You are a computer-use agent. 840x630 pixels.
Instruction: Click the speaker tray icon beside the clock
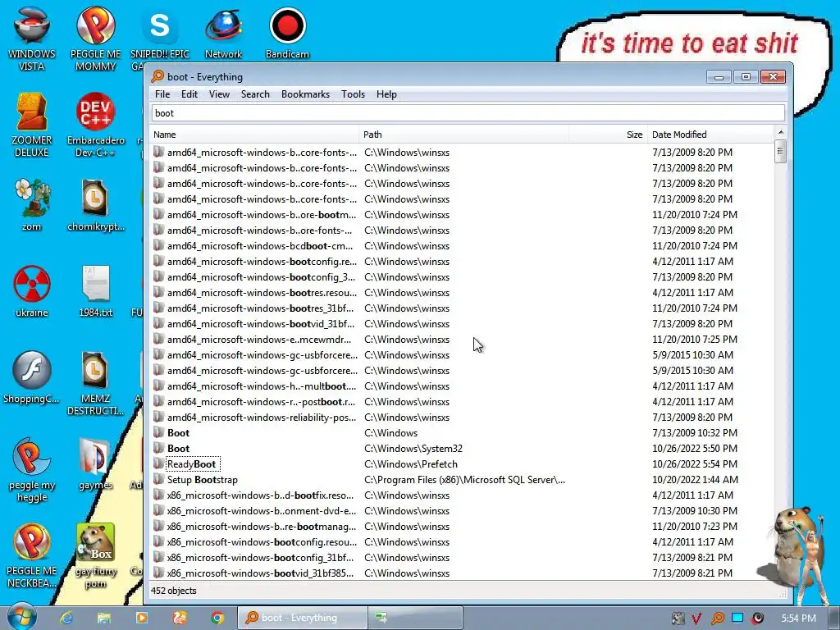click(758, 619)
